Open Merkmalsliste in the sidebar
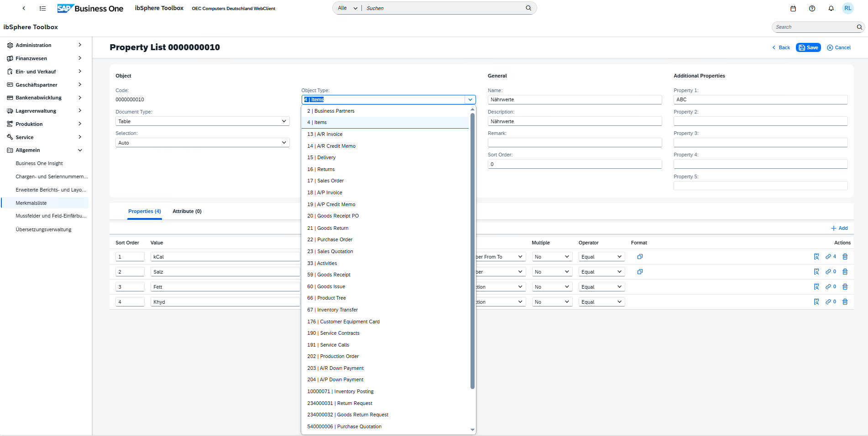The image size is (868, 436). (x=45, y=203)
